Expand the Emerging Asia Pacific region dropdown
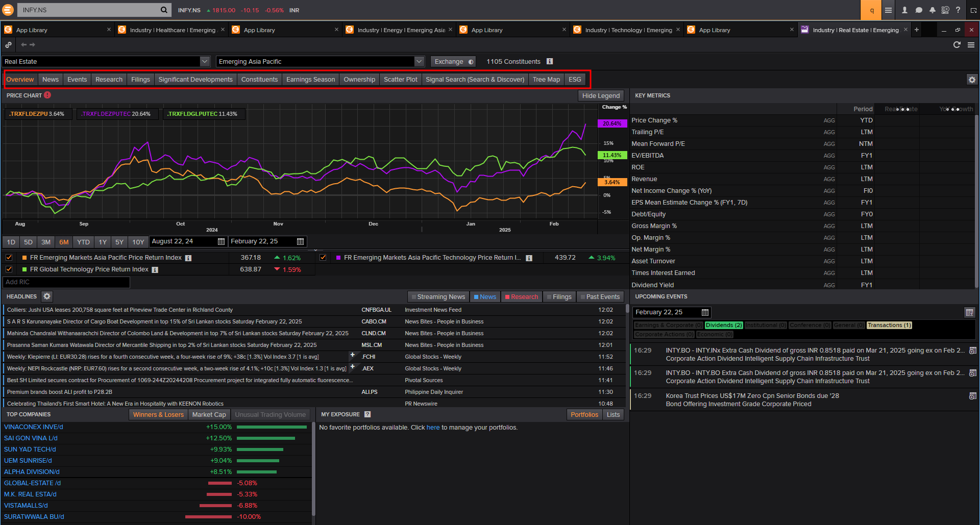This screenshot has height=525, width=980. click(x=419, y=62)
